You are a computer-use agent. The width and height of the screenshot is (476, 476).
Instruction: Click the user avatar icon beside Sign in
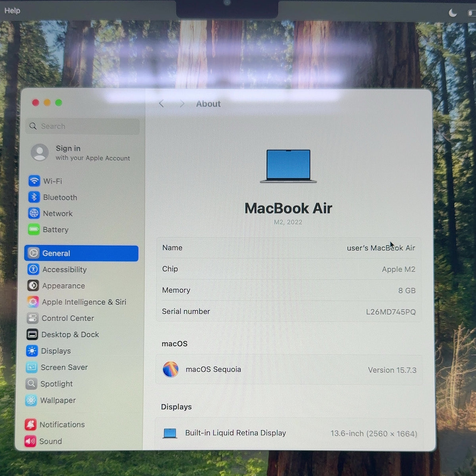click(40, 153)
